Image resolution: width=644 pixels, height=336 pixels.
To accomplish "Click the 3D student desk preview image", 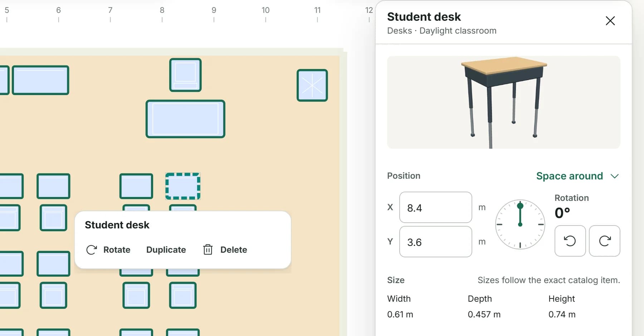I will coord(504,102).
